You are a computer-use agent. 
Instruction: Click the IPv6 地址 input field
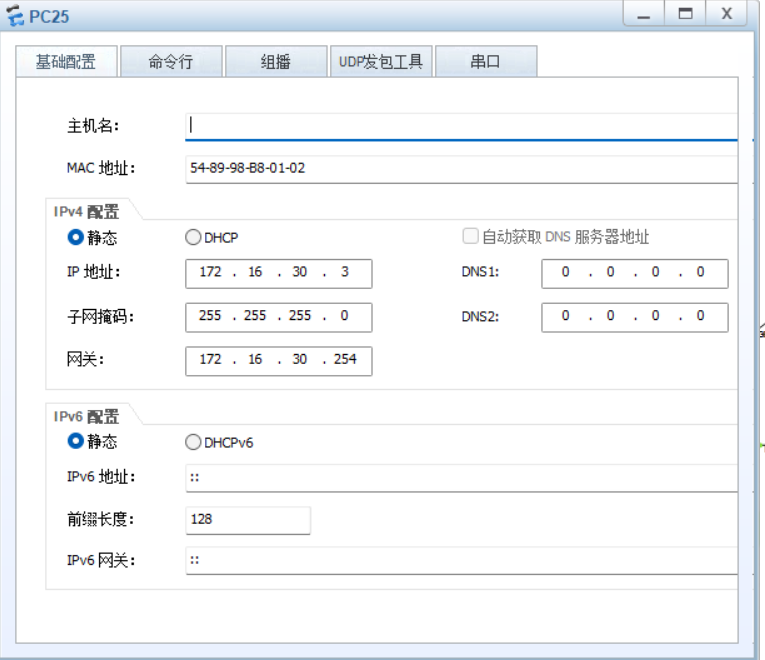[x=461, y=478]
